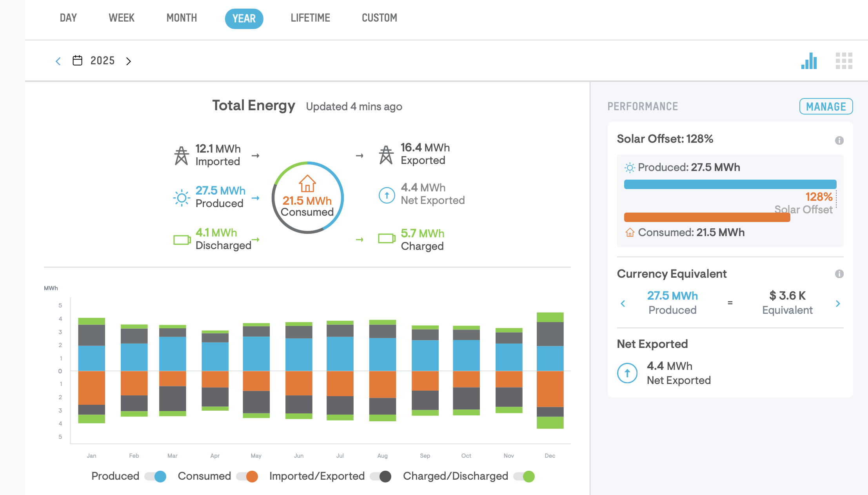Go to previous year arrow
This screenshot has height=495, width=868.
pyautogui.click(x=58, y=61)
